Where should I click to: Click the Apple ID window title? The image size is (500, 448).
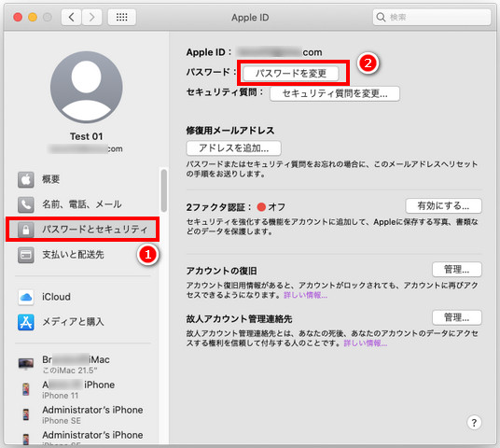point(250,18)
